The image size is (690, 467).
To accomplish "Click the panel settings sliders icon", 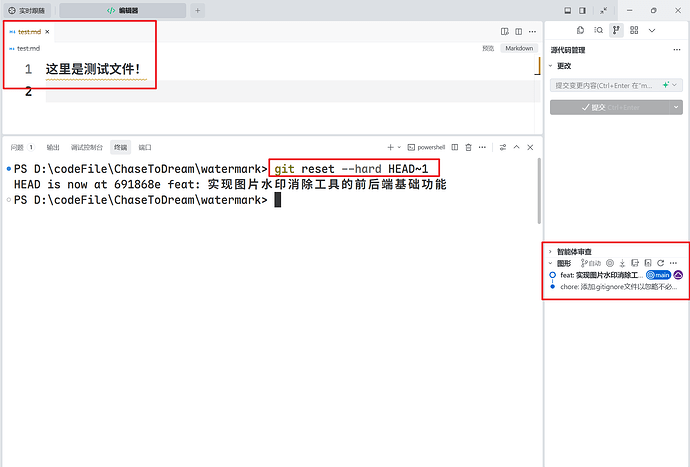I will click(503, 147).
